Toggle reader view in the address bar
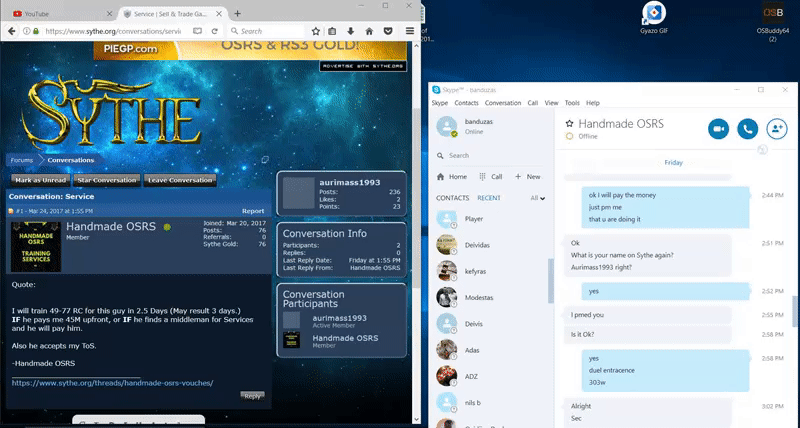Screen dimensions: 800x428 tap(197, 31)
